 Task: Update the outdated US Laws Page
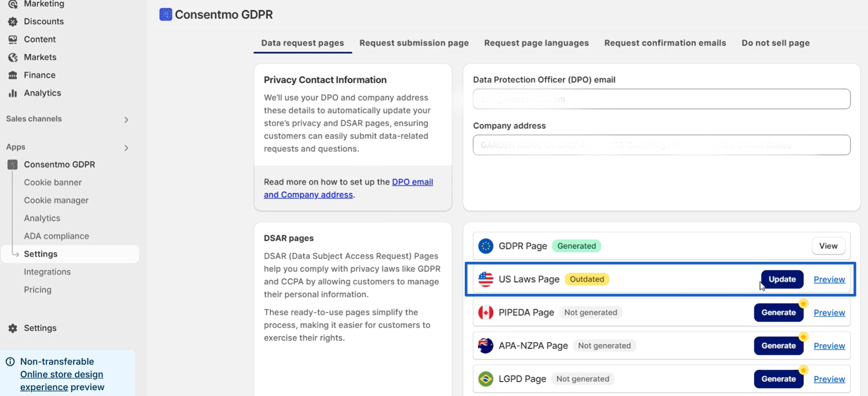point(782,279)
